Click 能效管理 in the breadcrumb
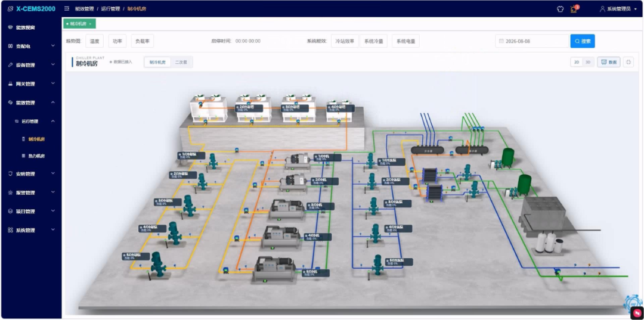This screenshot has width=644, height=320. (84, 8)
